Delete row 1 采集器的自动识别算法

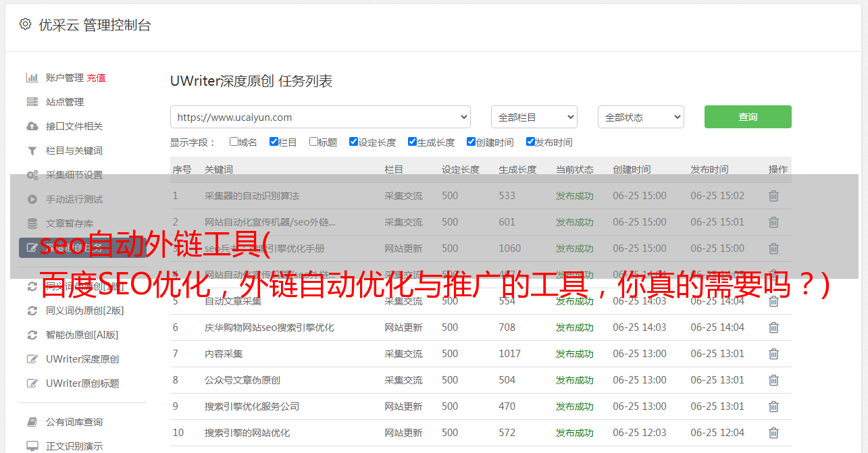773,196
